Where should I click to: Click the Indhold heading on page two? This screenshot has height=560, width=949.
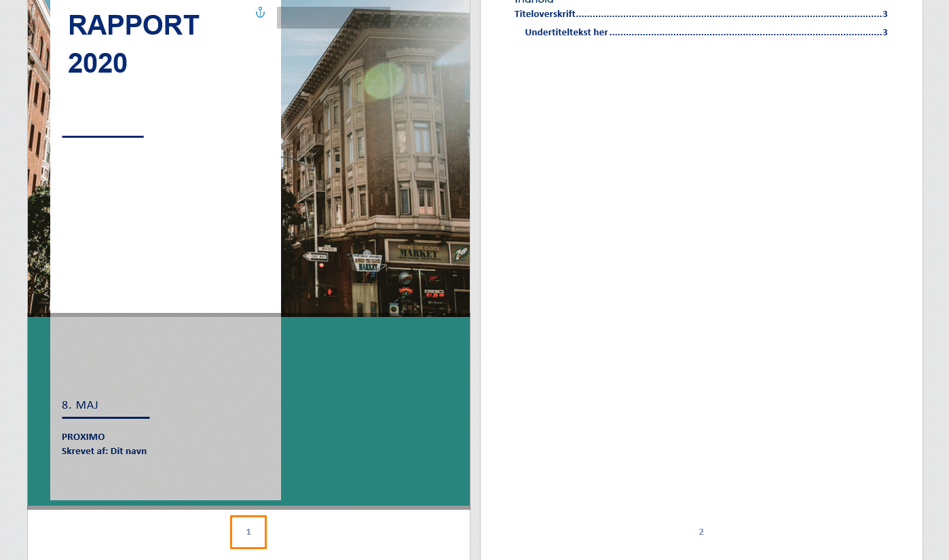[x=534, y=2]
